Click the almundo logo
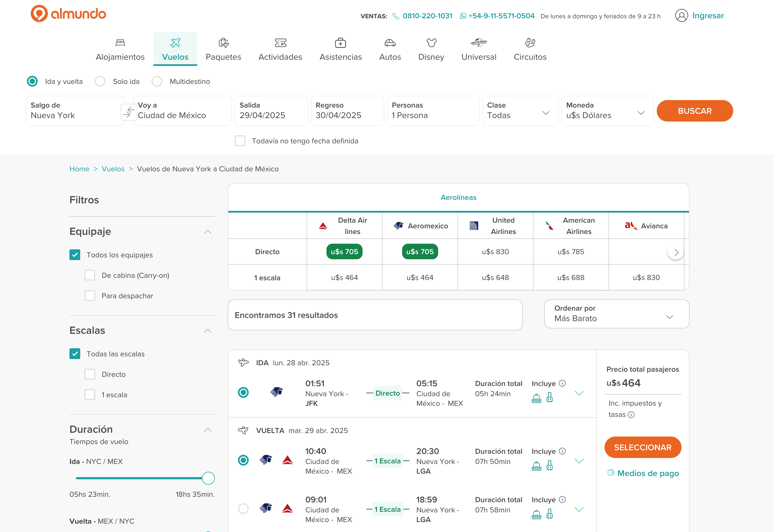Screen dimensions: 773x532 [68, 14]
